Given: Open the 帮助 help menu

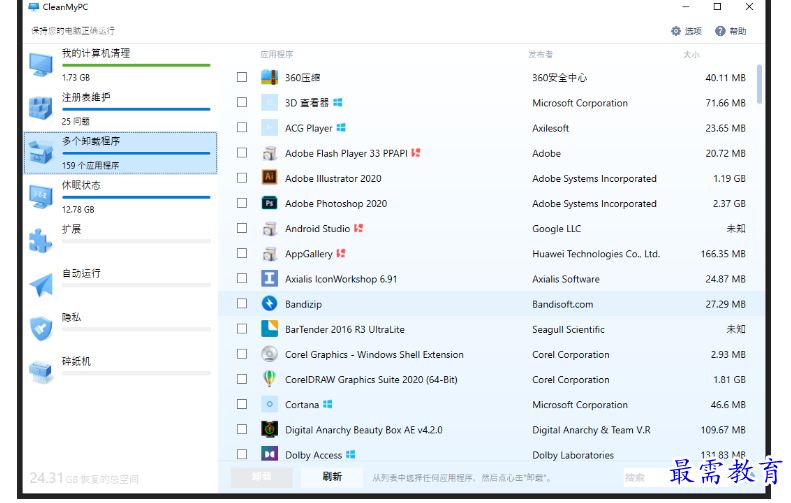Looking at the screenshot, I should pyautogui.click(x=731, y=31).
